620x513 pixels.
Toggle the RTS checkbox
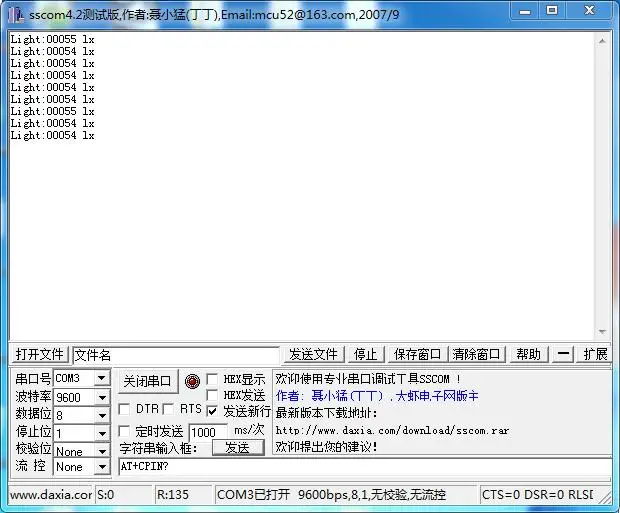pos(168,409)
